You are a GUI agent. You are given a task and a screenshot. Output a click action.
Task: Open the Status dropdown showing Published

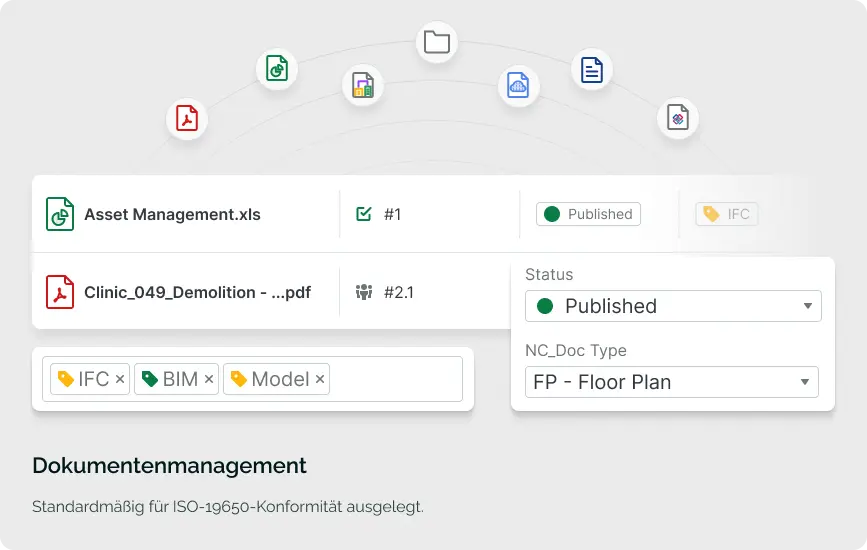pos(673,306)
